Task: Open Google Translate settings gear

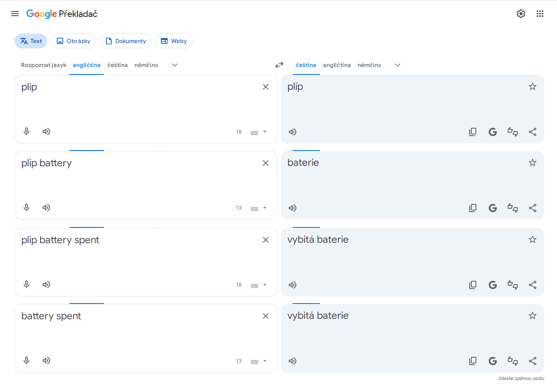Action: click(x=521, y=14)
